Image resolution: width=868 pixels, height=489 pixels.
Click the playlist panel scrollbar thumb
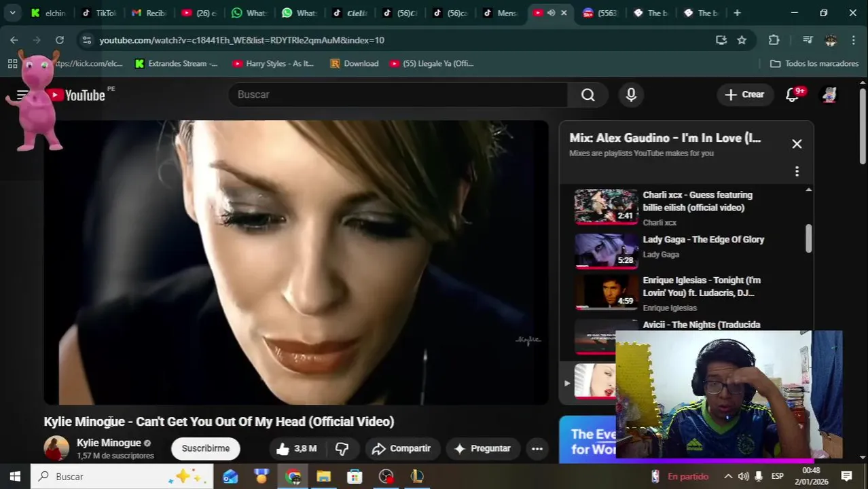[808, 238]
